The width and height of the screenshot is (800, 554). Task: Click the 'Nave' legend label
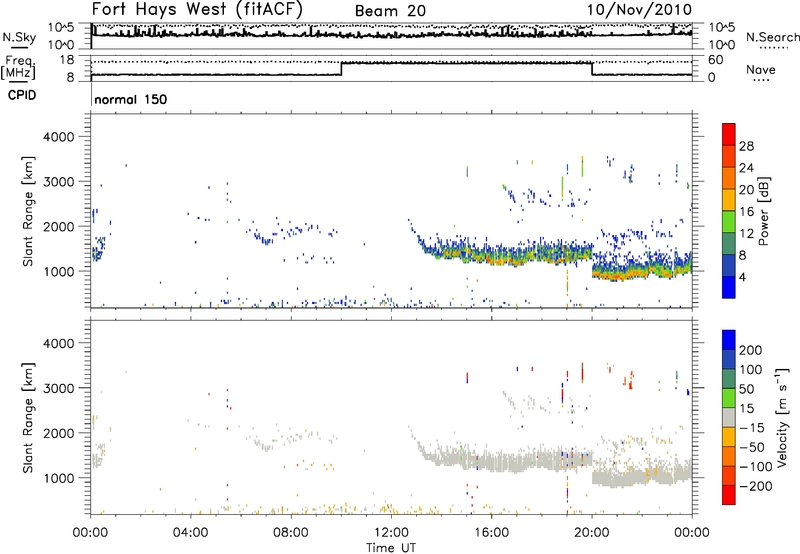[761, 69]
